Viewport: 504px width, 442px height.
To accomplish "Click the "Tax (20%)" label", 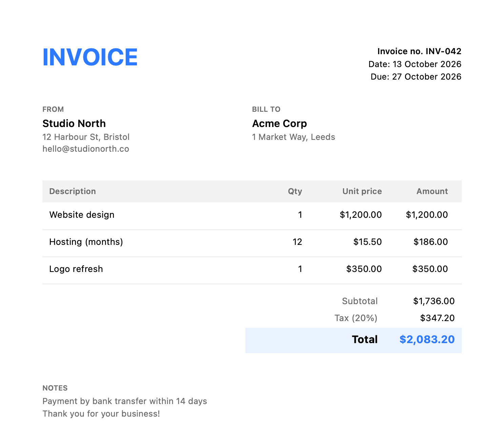I will (x=356, y=318).
